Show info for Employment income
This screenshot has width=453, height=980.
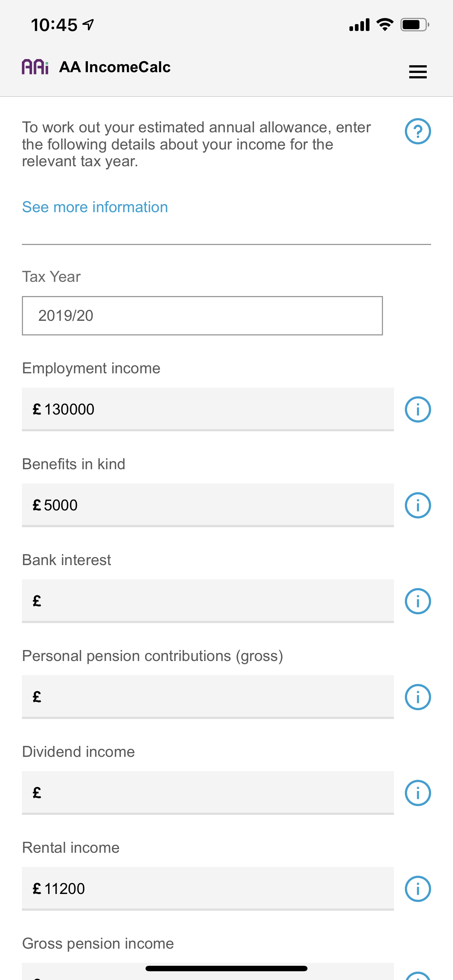click(418, 410)
